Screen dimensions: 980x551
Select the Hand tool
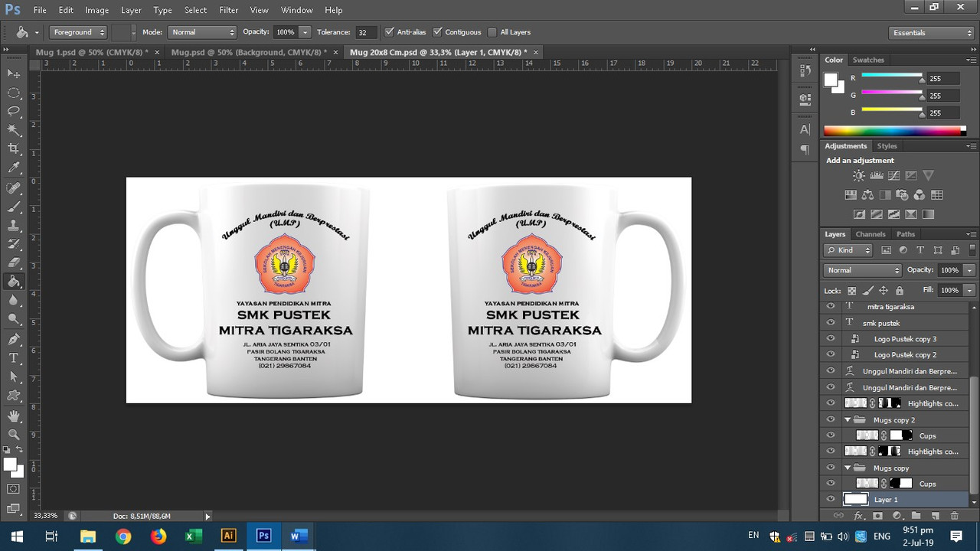coord(14,416)
